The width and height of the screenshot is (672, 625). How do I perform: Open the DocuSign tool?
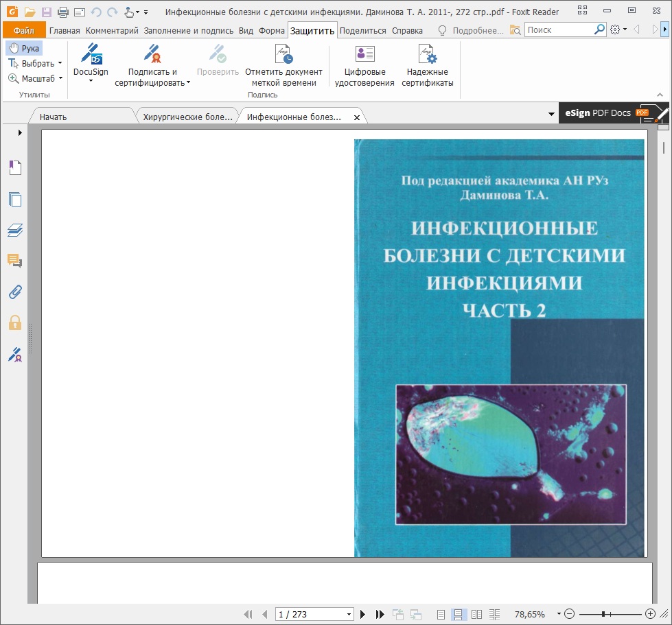coord(91,60)
